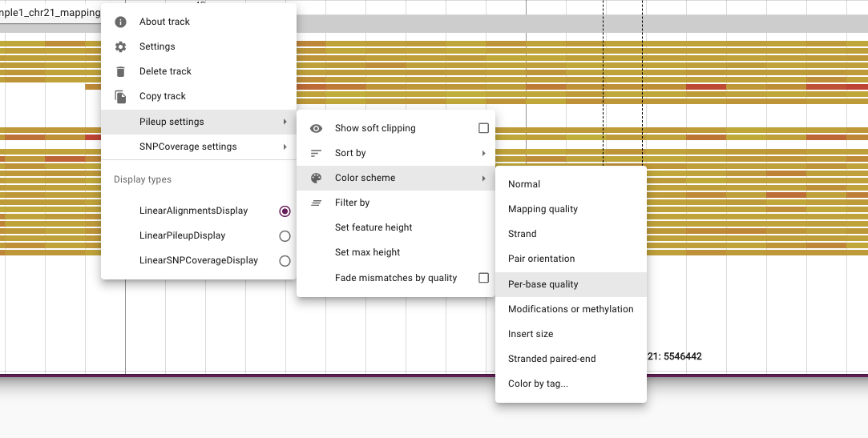Select Stranded paired-end coloring
The width and height of the screenshot is (868, 438).
[x=571, y=359]
